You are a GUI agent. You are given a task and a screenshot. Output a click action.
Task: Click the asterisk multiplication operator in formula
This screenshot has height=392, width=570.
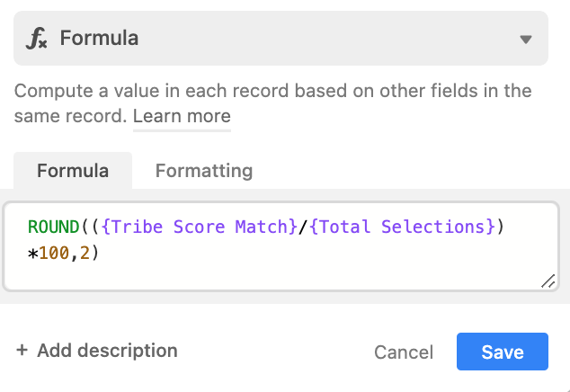pos(32,254)
